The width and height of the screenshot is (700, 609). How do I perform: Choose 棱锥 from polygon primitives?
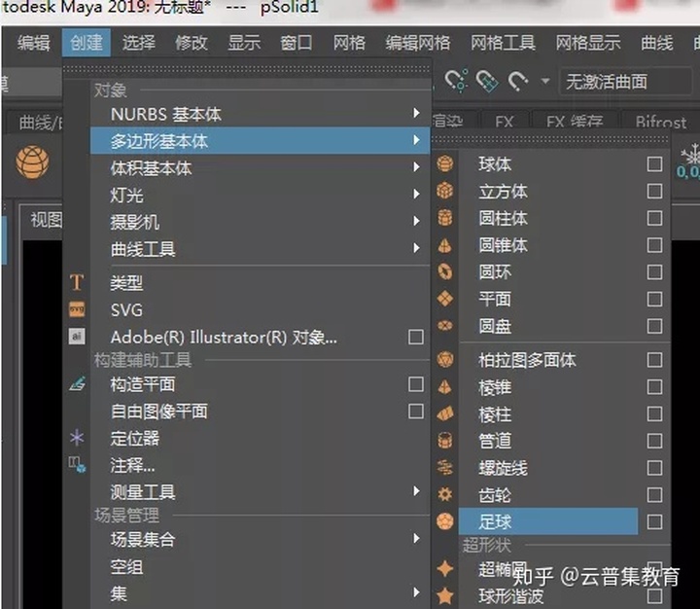click(495, 387)
